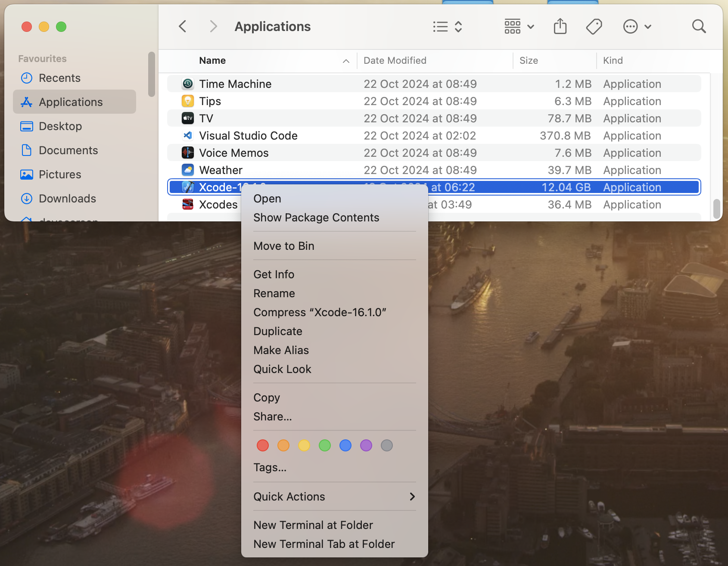The width and height of the screenshot is (728, 566).
Task: Choose Share… in the context menu
Action: pyautogui.click(x=335, y=417)
